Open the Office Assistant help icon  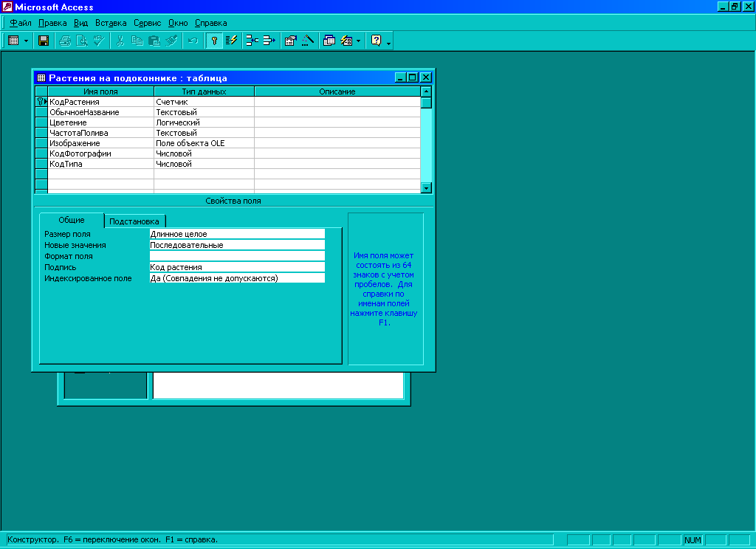tap(376, 41)
